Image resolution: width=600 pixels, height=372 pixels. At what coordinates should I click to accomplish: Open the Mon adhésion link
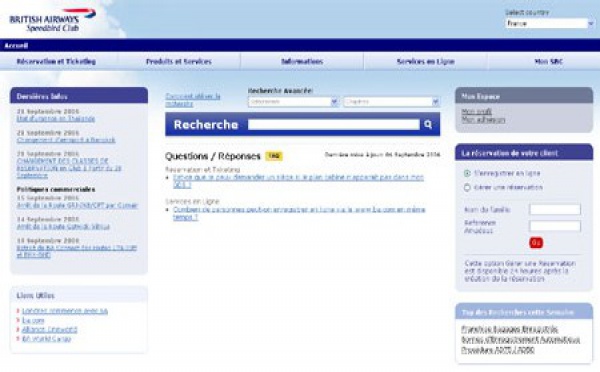[483, 120]
